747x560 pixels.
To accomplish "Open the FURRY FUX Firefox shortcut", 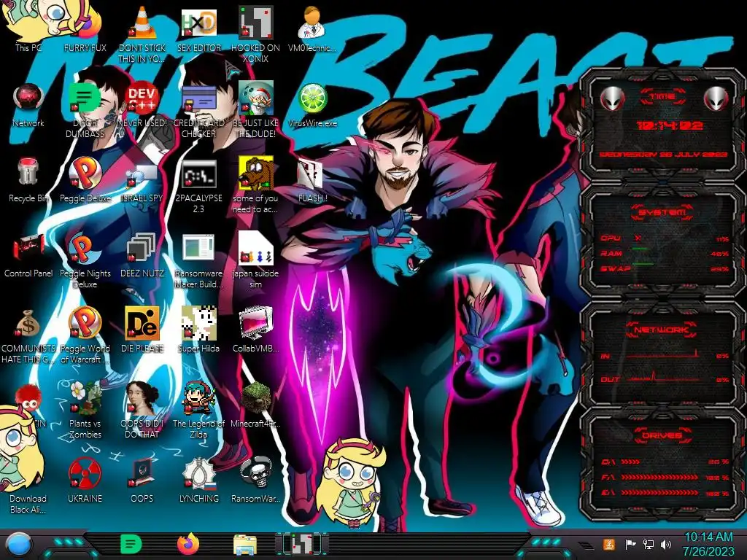I will pos(85,28).
